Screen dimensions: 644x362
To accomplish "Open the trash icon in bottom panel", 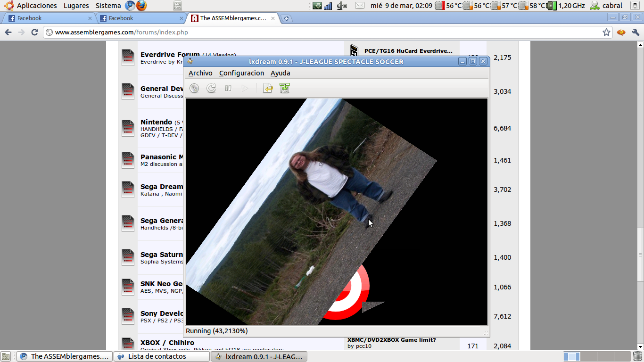I will click(637, 356).
